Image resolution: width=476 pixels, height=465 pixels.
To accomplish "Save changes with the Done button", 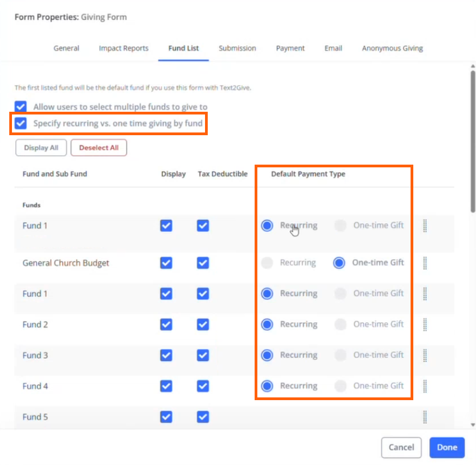I will [447, 447].
